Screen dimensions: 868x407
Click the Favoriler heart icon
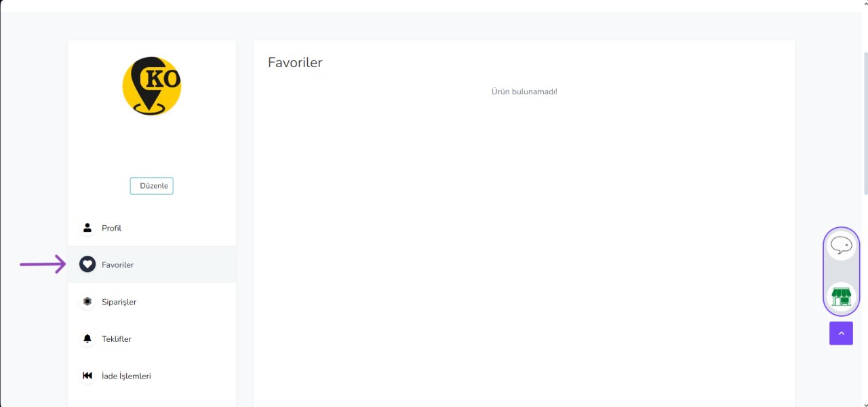(87, 265)
